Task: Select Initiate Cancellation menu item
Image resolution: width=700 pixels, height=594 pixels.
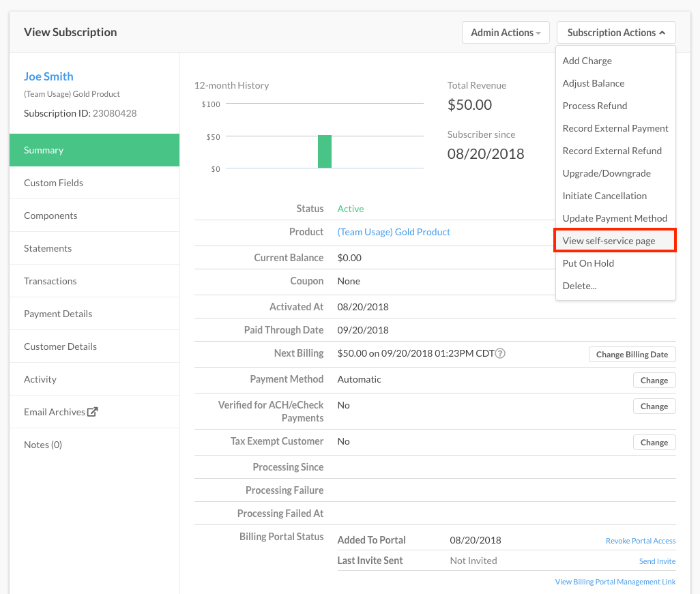Action: 615,196
